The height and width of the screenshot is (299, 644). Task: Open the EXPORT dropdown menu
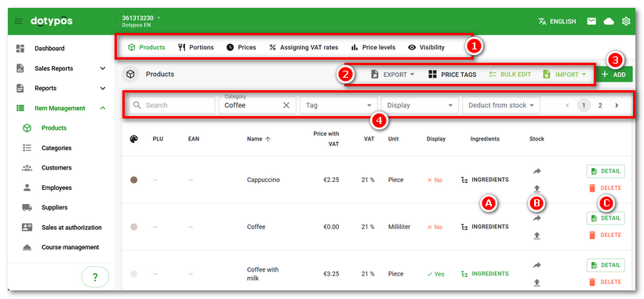[x=392, y=75]
